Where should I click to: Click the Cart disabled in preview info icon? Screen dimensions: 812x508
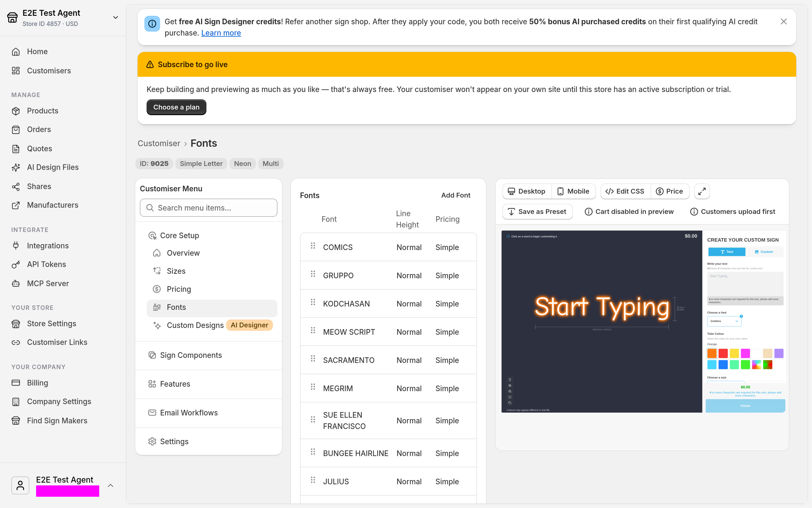[x=588, y=212]
